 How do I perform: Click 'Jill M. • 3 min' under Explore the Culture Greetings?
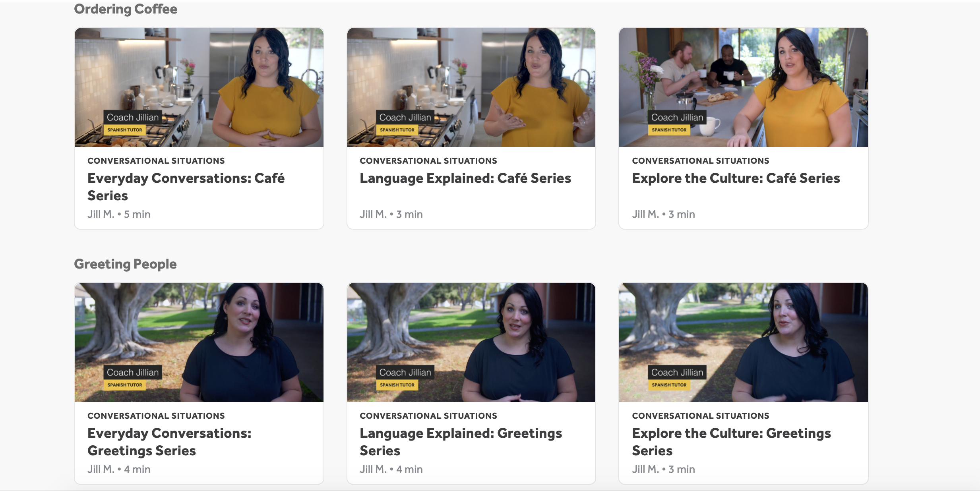click(663, 469)
